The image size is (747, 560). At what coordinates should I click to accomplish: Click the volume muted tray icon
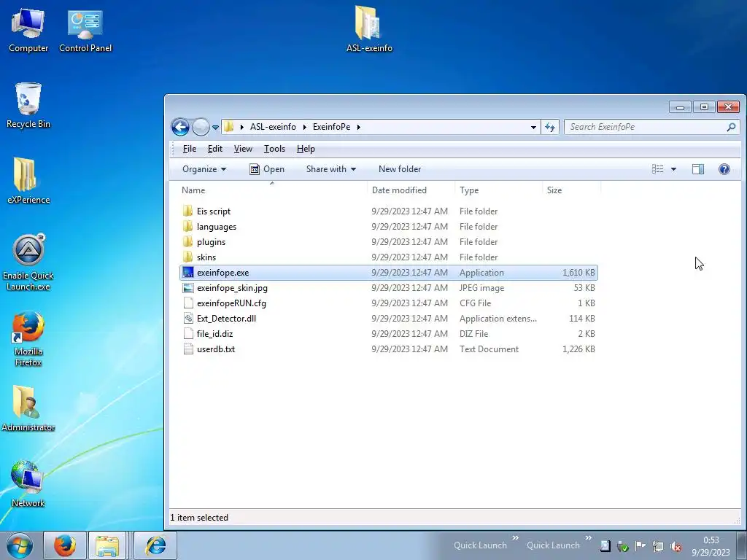pyautogui.click(x=676, y=546)
